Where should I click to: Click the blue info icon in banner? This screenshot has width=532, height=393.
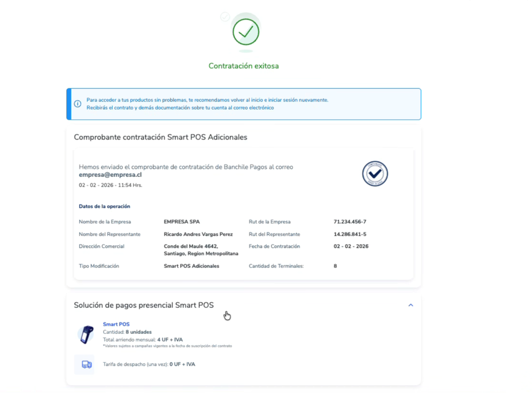[x=78, y=104]
